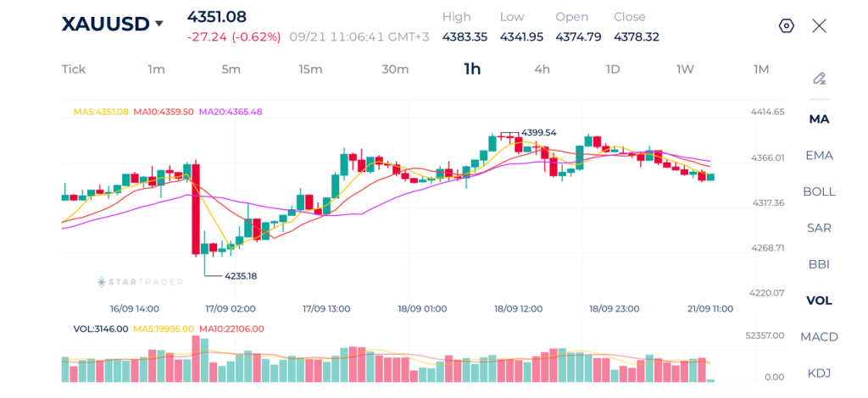Select the 15m timeframe tab

coord(310,69)
